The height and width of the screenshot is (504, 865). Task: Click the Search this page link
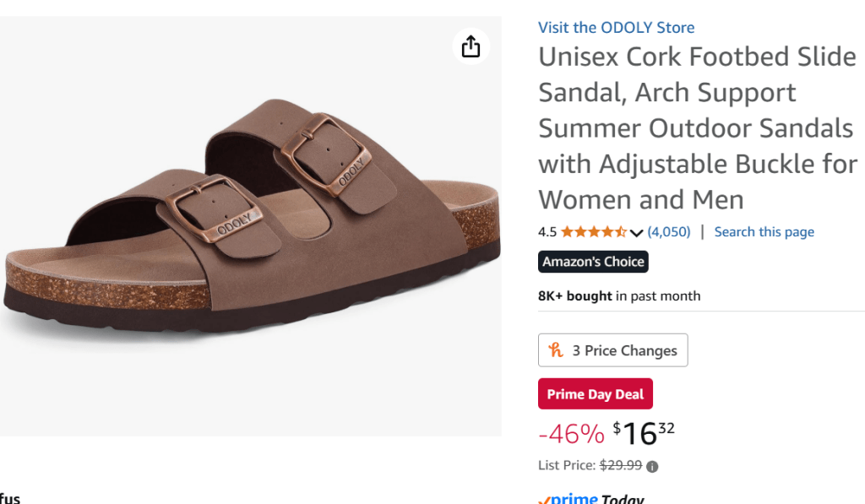(x=764, y=232)
